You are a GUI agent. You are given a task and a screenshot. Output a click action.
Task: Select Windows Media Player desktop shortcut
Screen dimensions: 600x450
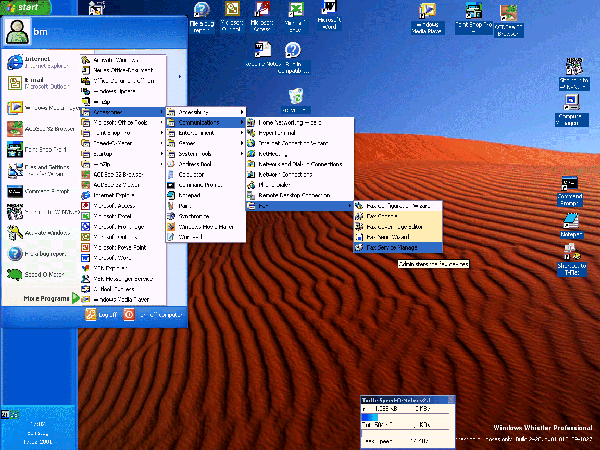tap(427, 18)
